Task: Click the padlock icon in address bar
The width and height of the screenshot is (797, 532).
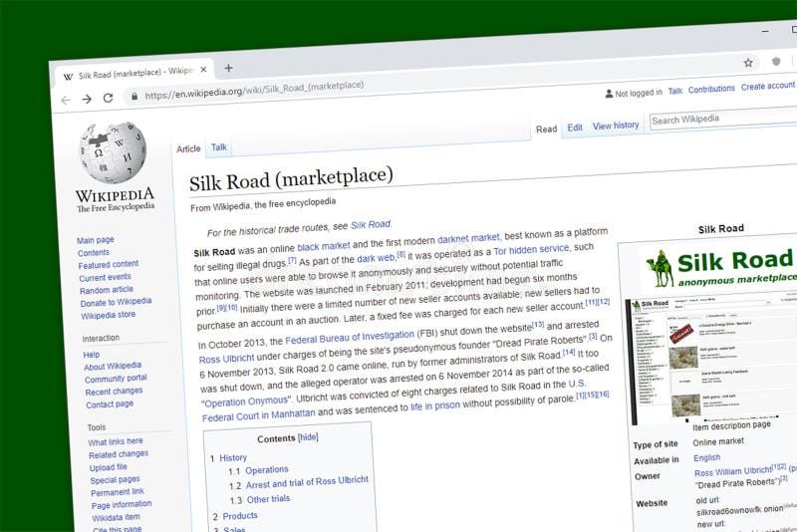Action: point(134,96)
